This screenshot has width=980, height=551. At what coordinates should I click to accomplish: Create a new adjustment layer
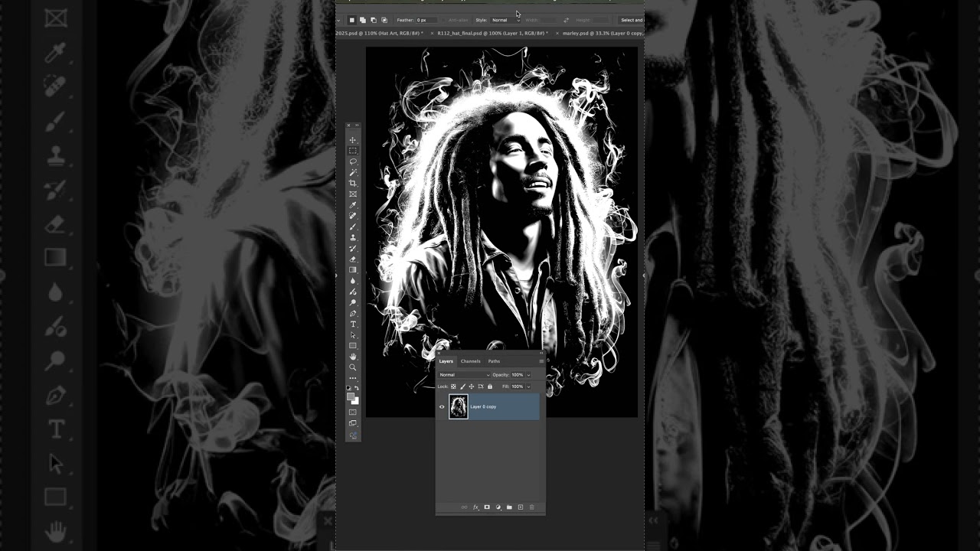tap(498, 507)
